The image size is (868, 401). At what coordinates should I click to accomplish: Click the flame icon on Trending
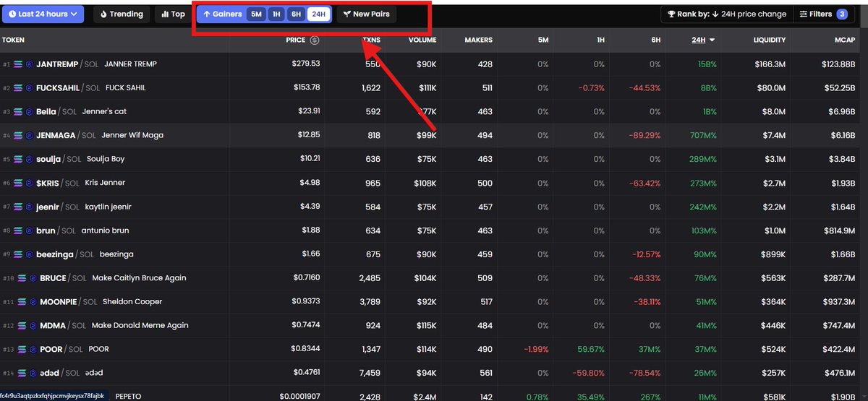click(104, 14)
